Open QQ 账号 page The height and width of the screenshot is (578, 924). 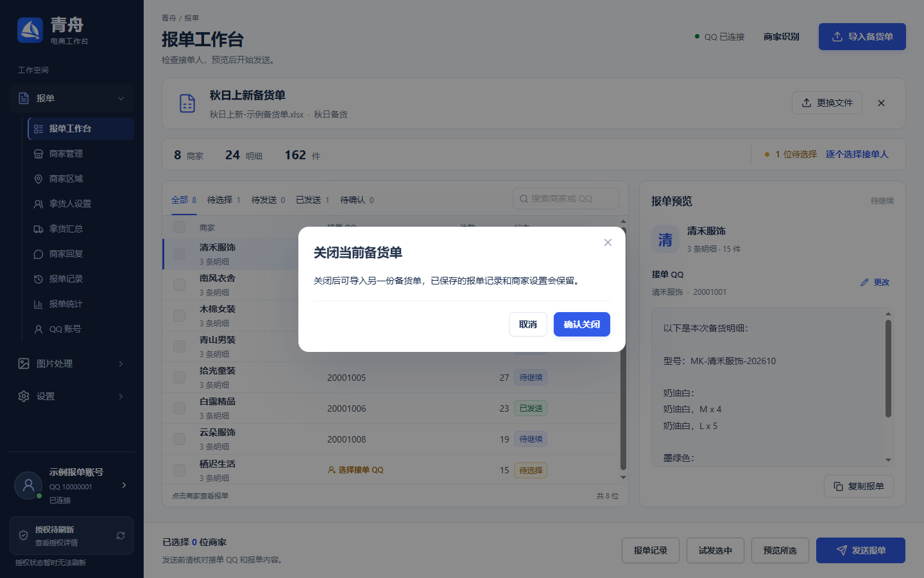[81, 329]
